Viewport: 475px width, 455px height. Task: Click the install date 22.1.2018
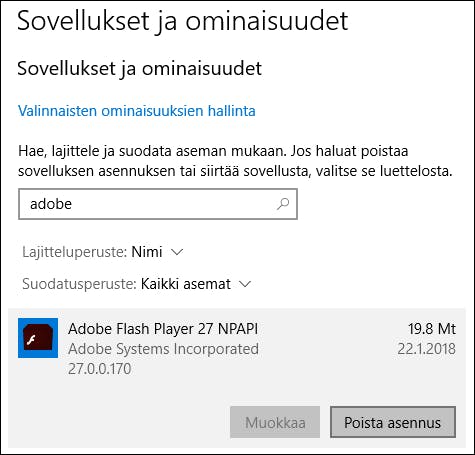[x=426, y=349]
